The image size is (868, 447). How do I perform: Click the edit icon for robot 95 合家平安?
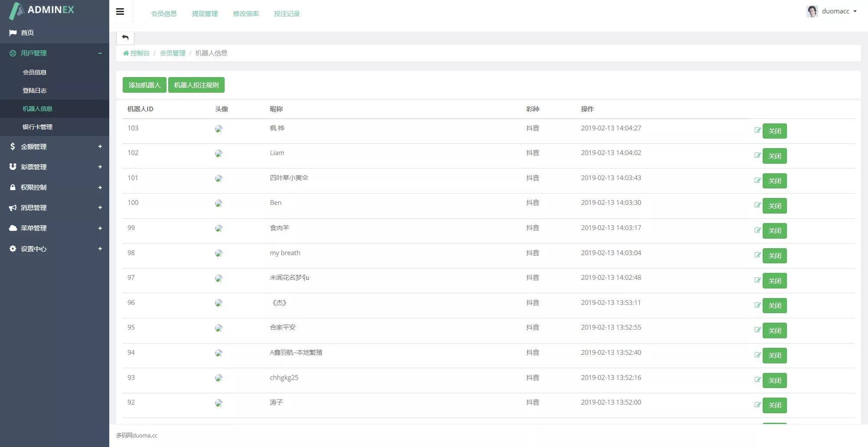click(757, 330)
